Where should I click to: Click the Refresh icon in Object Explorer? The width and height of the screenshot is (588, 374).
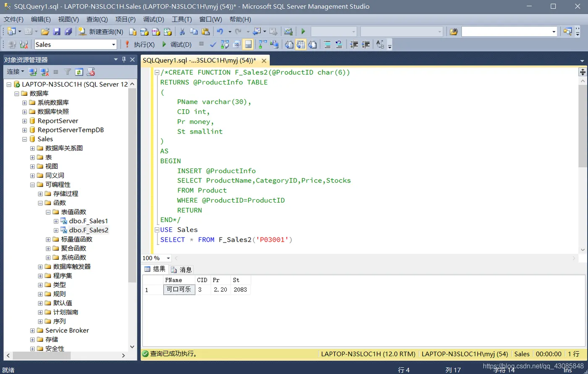pyautogui.click(x=79, y=72)
